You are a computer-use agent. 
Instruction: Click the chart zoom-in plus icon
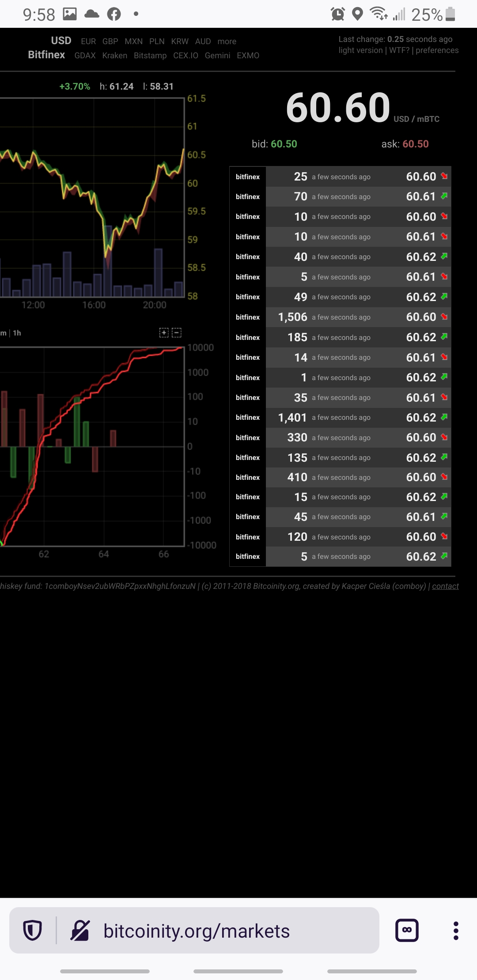click(164, 333)
